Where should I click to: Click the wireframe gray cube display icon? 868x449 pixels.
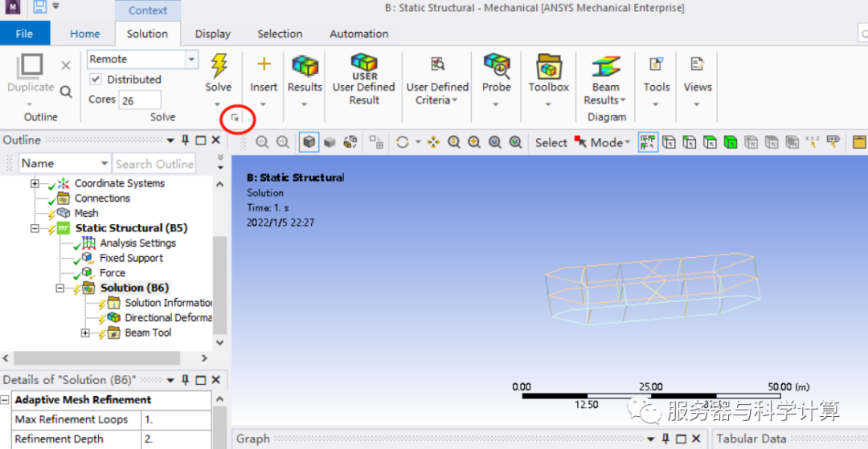pyautogui.click(x=330, y=143)
